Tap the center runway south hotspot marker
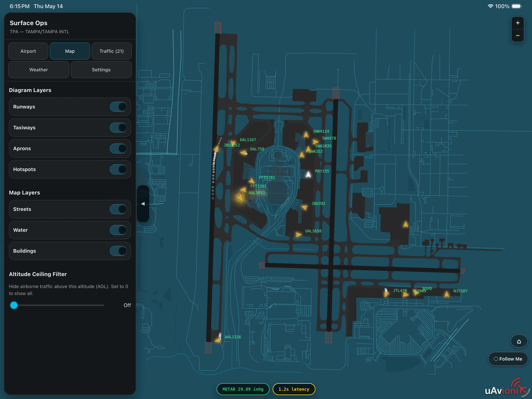Viewport: 532px width, 399px height. coord(328,337)
